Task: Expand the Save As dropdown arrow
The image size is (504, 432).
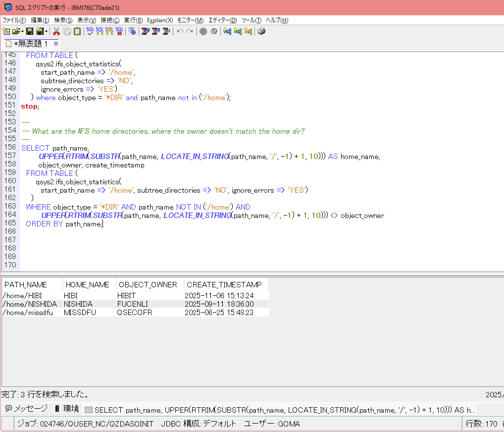Action: [46, 31]
